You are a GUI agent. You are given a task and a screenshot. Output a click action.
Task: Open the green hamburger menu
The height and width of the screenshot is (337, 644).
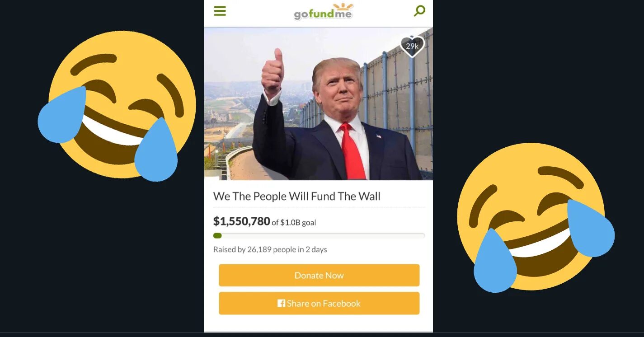point(220,11)
